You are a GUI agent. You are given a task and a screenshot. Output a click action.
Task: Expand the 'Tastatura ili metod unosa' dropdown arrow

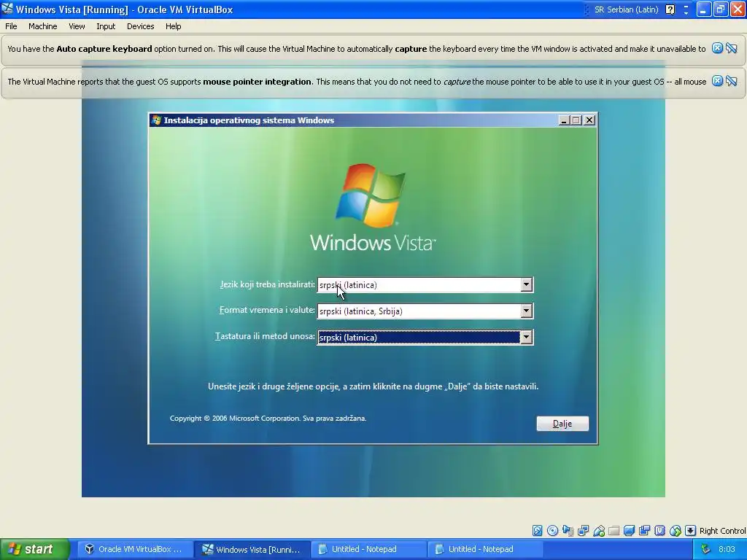point(526,337)
